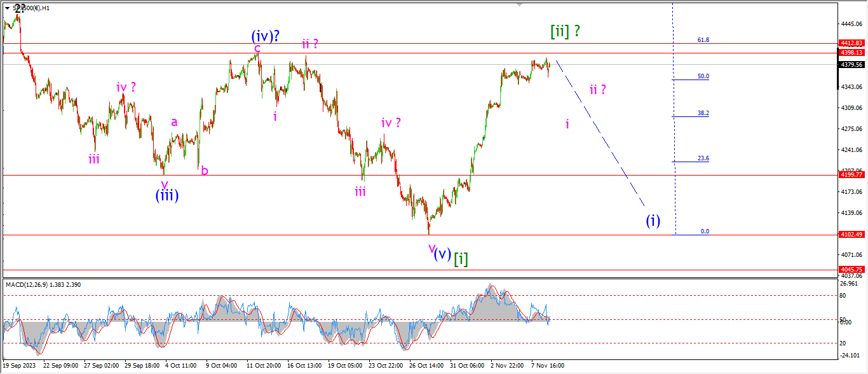The width and height of the screenshot is (868, 374).
Task: Click the chart shift triangle marker at top
Action: click(x=520, y=4)
